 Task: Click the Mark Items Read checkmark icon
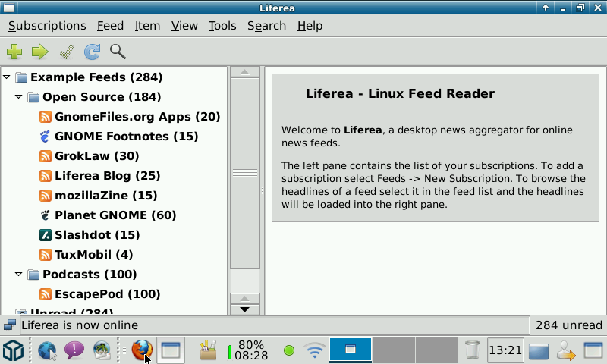67,52
